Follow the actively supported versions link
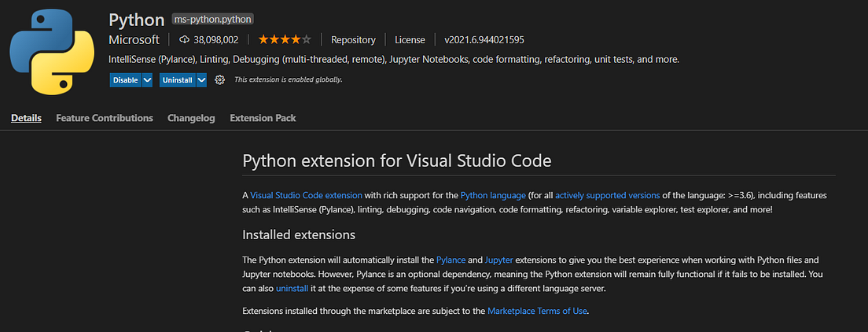This screenshot has width=868, height=332. coord(607,195)
